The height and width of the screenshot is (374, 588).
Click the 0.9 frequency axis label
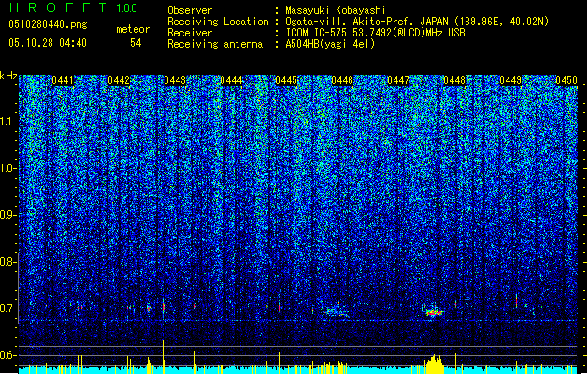(x=7, y=215)
